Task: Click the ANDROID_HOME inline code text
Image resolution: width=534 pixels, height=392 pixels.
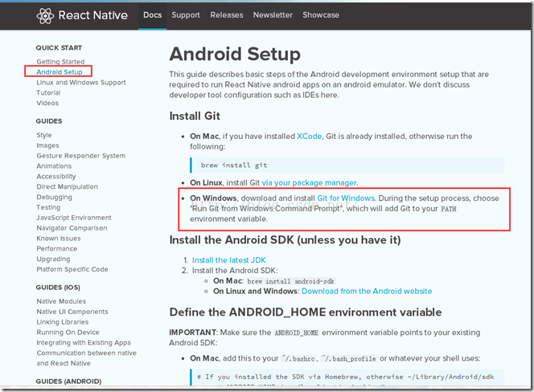Action: (x=296, y=333)
